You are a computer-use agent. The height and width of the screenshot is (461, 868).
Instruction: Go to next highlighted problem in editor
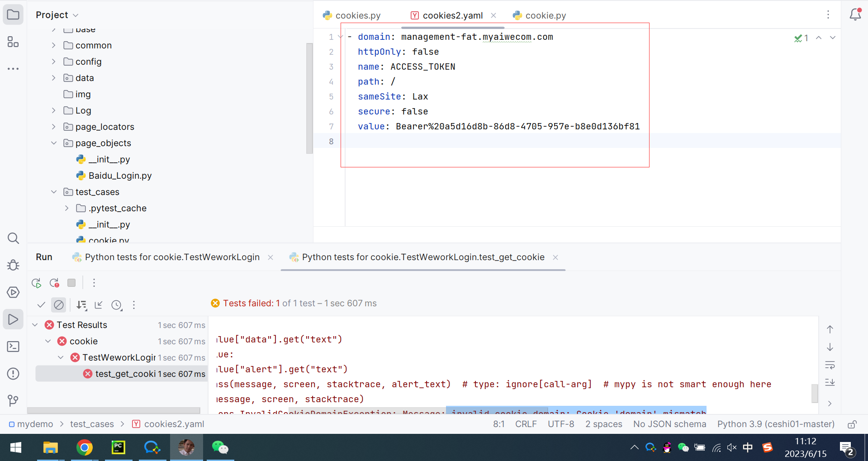coord(833,38)
